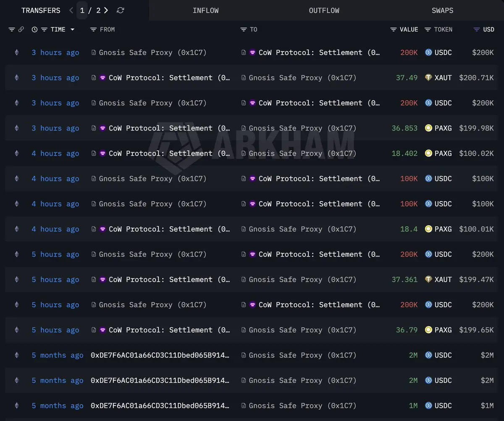Click CoW Protocol logo in $199.47K row
The height and width of the screenshot is (421, 504).
(x=102, y=279)
